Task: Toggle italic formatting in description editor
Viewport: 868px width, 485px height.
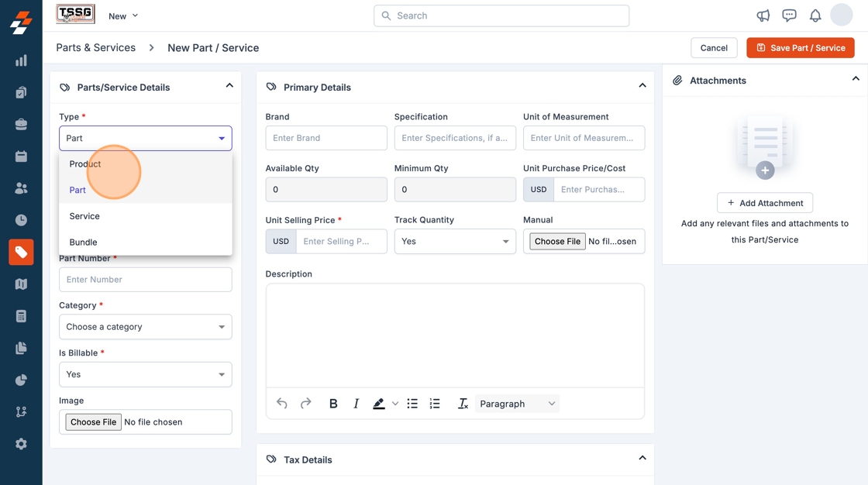Action: tap(356, 404)
